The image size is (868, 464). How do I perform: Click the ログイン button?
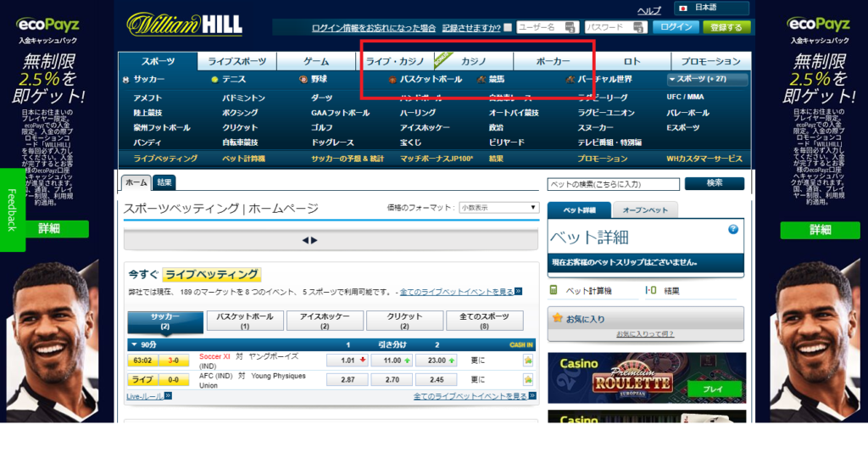pyautogui.click(x=676, y=27)
